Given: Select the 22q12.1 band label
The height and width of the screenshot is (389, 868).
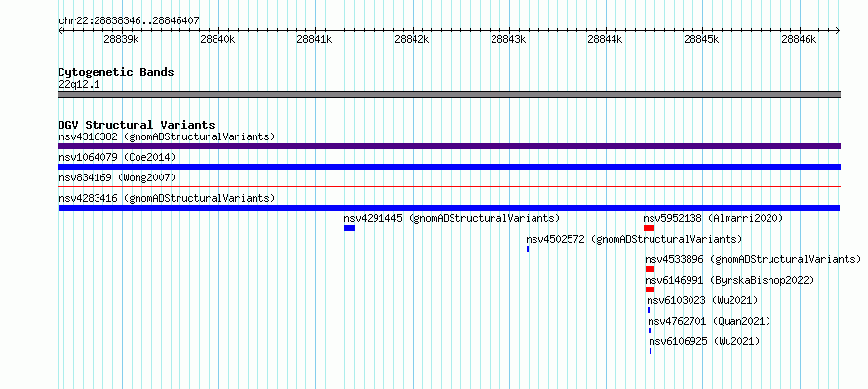Looking at the screenshot, I should 79,85.
